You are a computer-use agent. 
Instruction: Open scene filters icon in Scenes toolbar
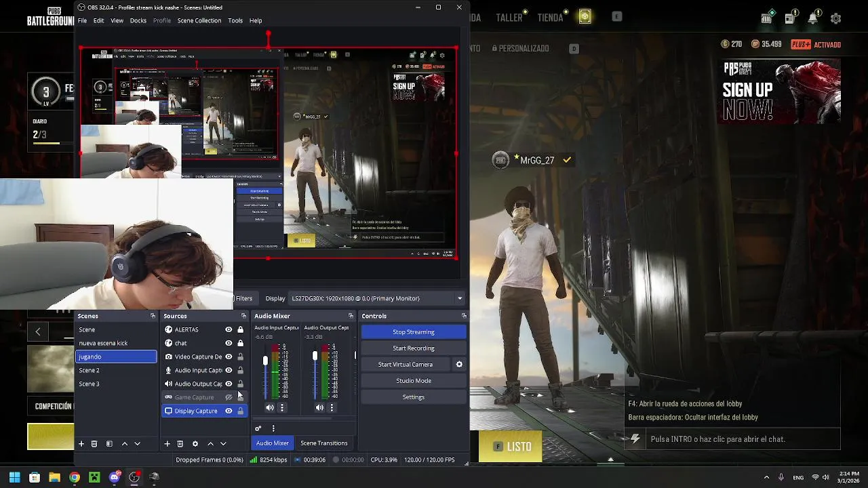click(x=109, y=444)
